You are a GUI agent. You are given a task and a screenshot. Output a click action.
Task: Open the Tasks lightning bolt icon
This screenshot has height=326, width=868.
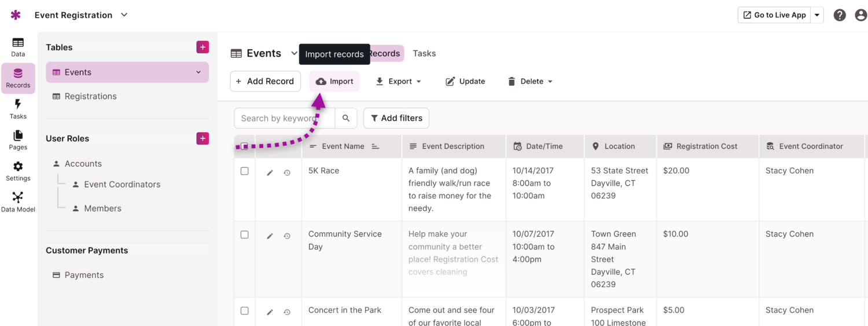pyautogui.click(x=18, y=108)
